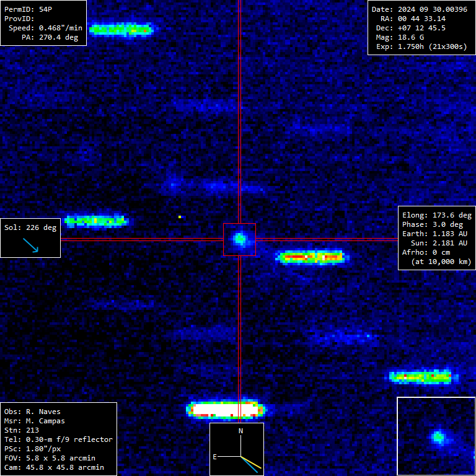Click the ProvID label

19,19
